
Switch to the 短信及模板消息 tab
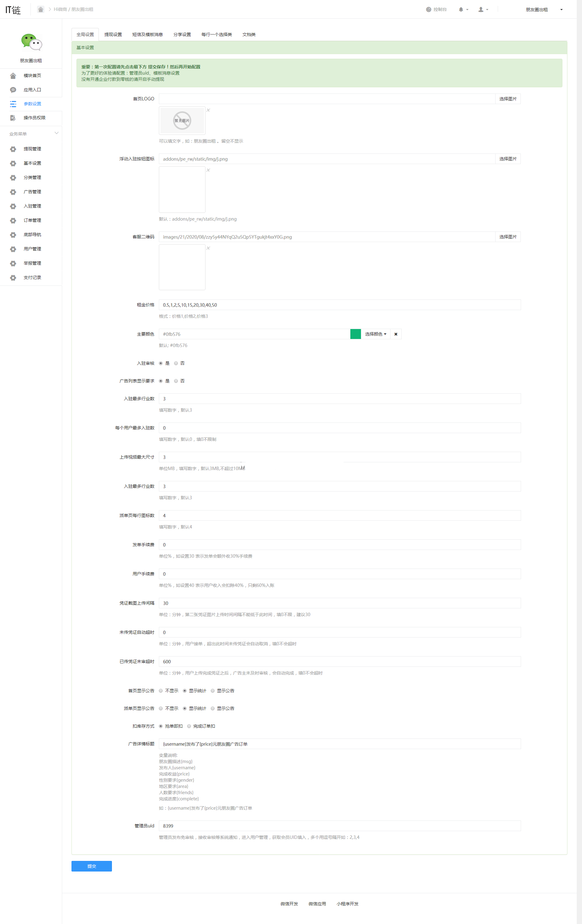point(147,34)
